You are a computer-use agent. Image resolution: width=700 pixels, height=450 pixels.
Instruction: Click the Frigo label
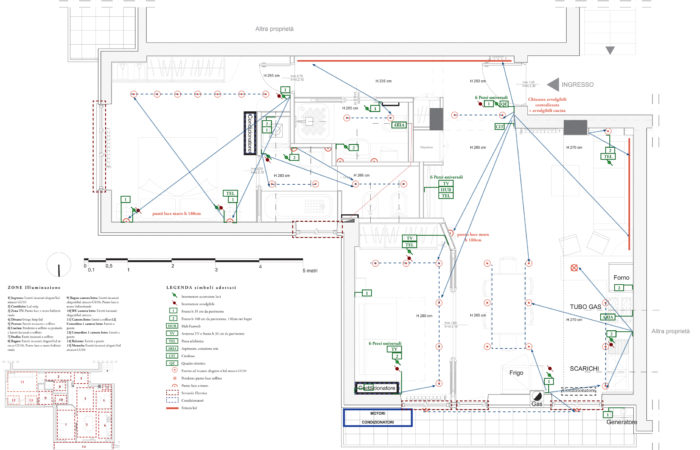516,372
